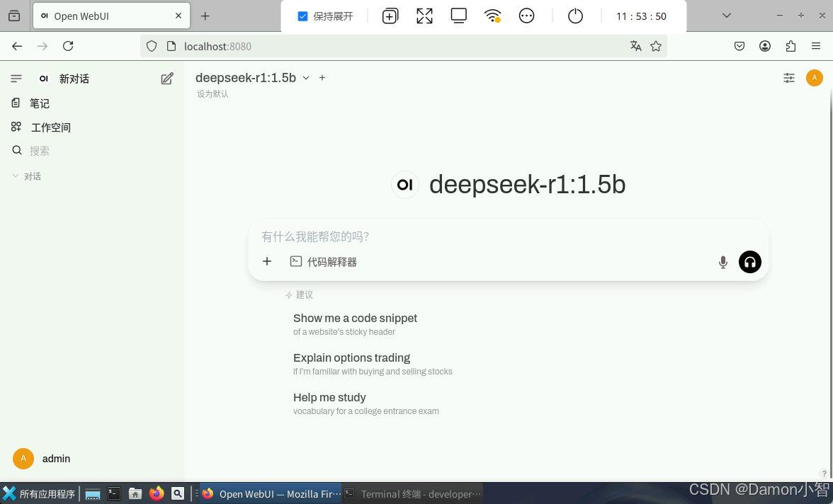The image size is (833, 504).
Task: Uncheck the 保持展开 keep expanded checkbox
Action: click(x=303, y=16)
